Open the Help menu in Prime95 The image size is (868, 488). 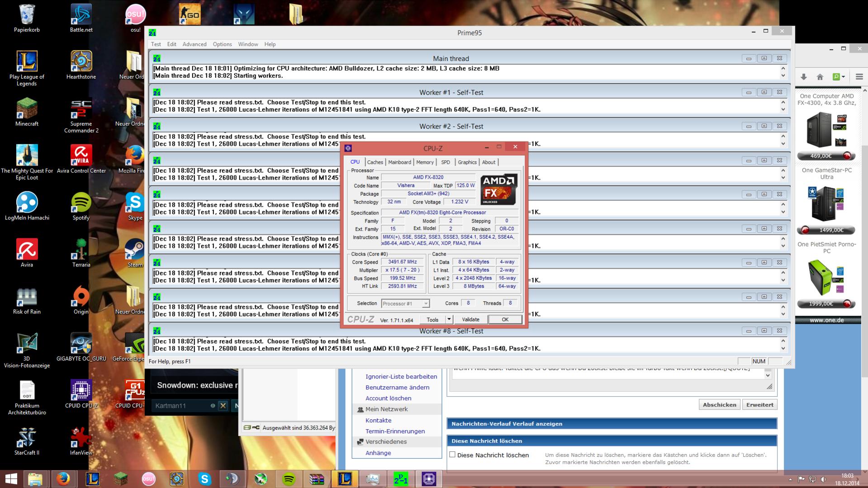coord(270,44)
